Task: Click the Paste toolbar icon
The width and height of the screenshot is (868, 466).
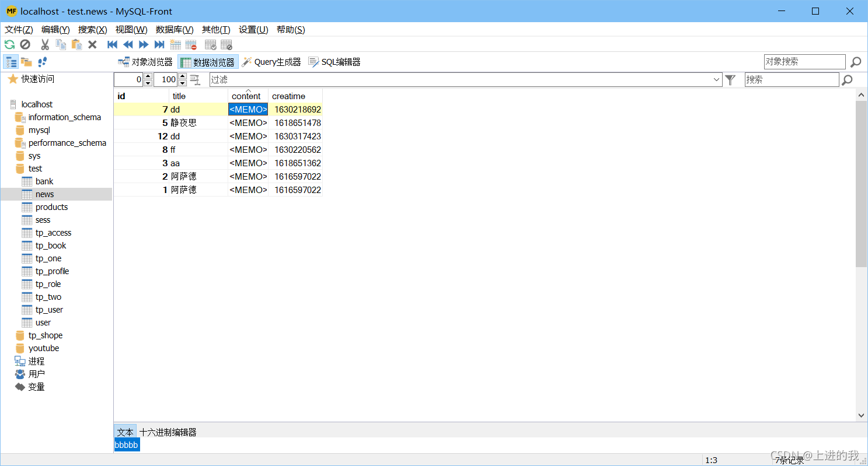Action: pyautogui.click(x=76, y=44)
